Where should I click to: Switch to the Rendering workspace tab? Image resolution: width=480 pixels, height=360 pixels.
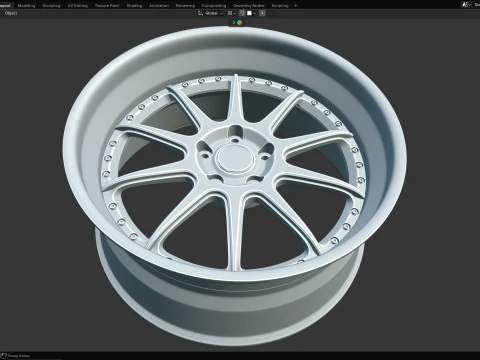click(x=185, y=5)
